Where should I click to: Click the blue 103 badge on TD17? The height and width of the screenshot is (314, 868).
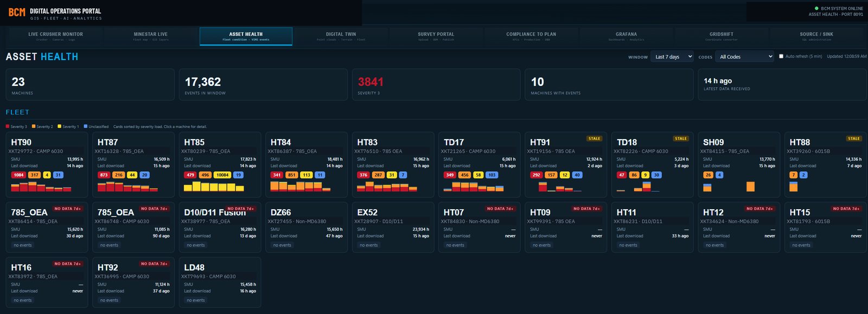tap(492, 175)
